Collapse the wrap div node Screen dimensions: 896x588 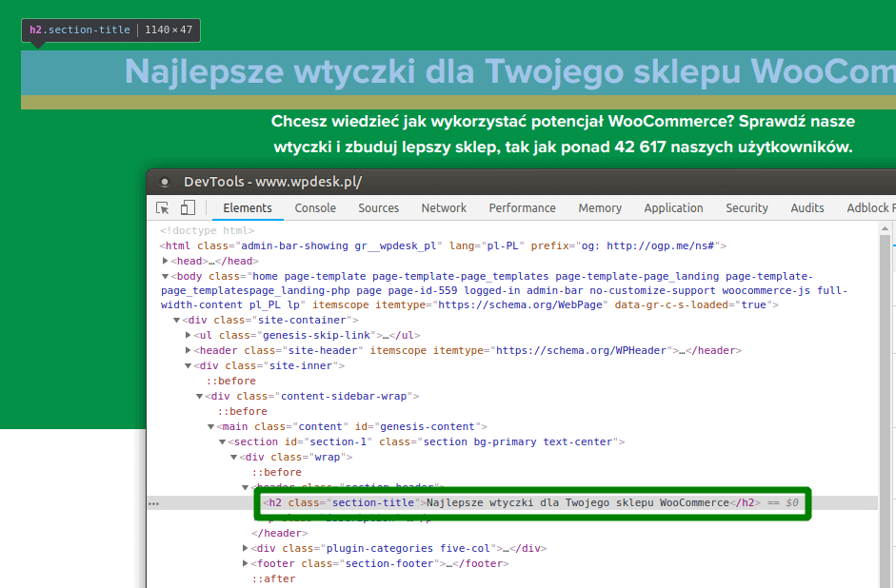pos(233,458)
